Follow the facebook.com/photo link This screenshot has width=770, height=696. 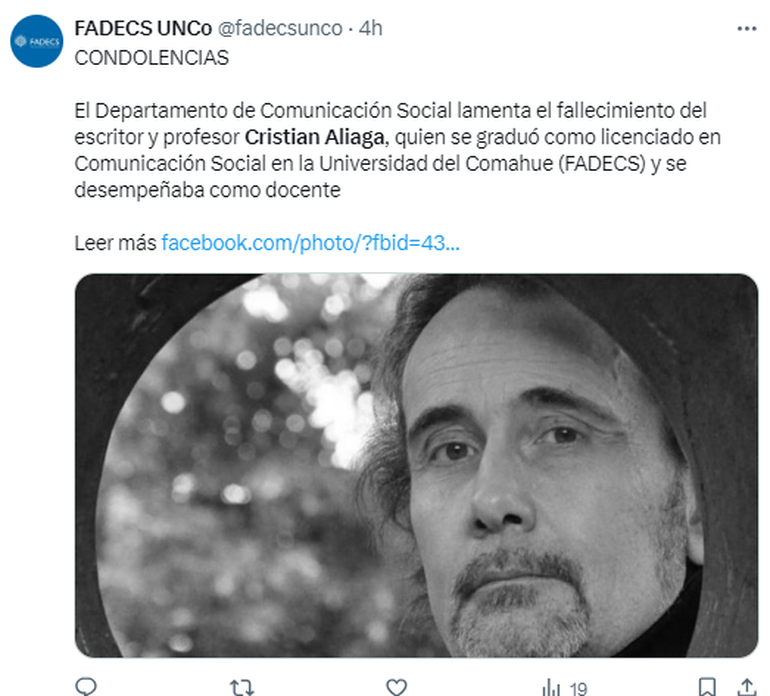pyautogui.click(x=310, y=243)
